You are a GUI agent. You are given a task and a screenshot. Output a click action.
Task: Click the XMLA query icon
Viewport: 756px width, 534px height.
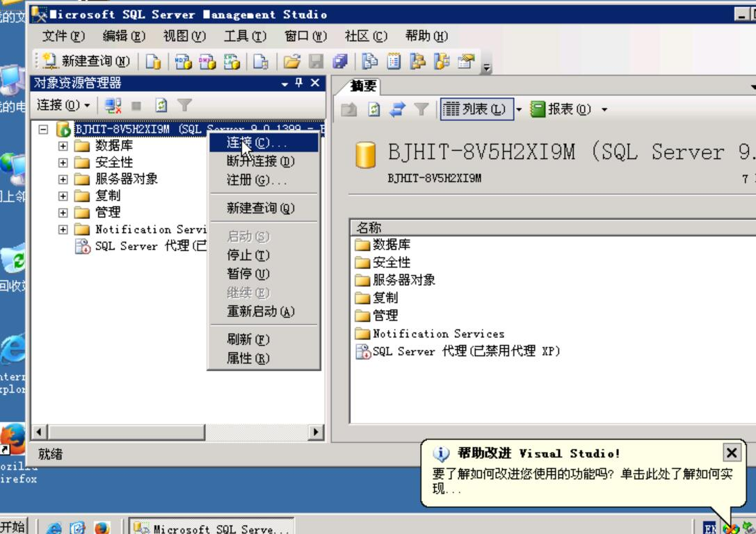point(232,61)
